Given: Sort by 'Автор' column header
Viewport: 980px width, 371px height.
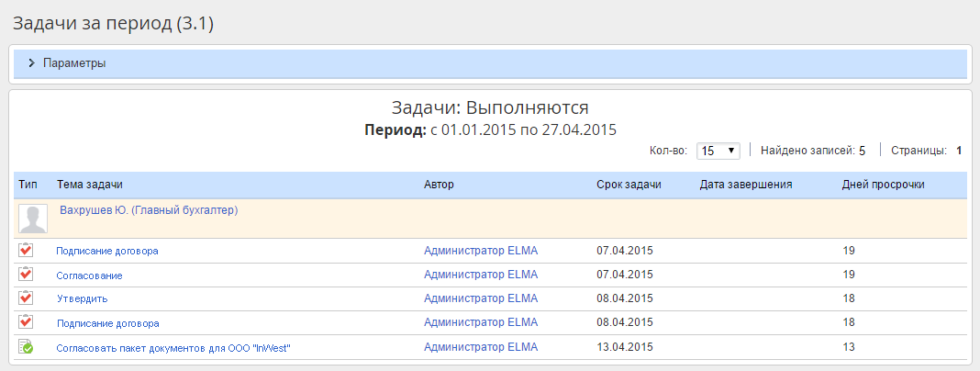Looking at the screenshot, I should click(x=439, y=185).
